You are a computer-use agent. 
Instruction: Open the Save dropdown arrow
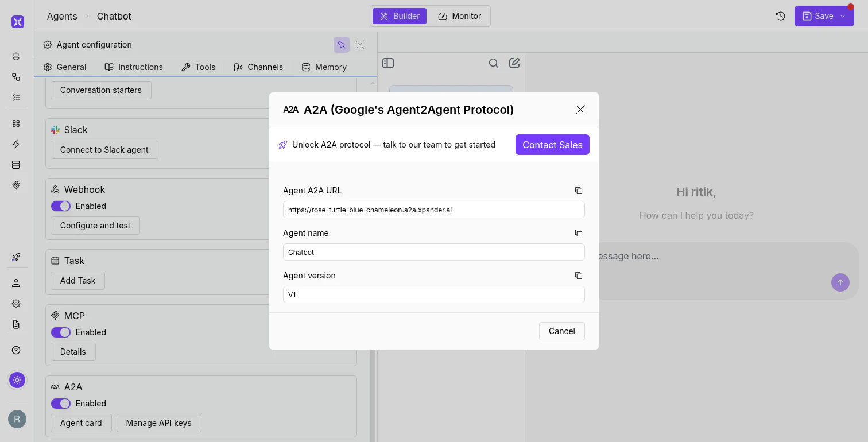(x=843, y=16)
